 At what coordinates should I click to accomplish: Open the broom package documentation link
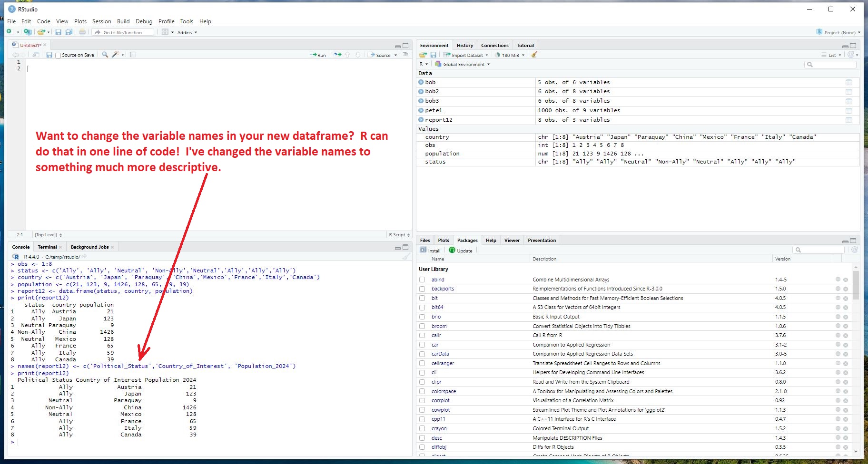pos(439,326)
